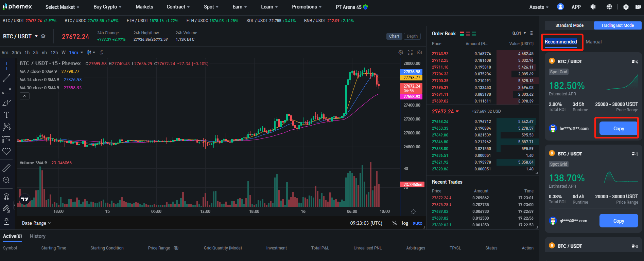Toggle stay in drawing mode pencil-lock icon
644x261 pixels.
(x=6, y=209)
